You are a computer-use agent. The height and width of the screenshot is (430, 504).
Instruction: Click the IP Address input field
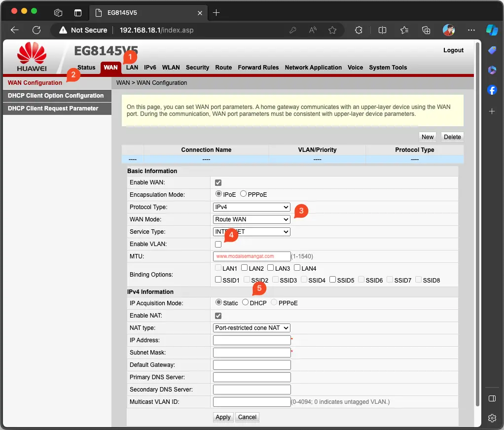pos(252,340)
